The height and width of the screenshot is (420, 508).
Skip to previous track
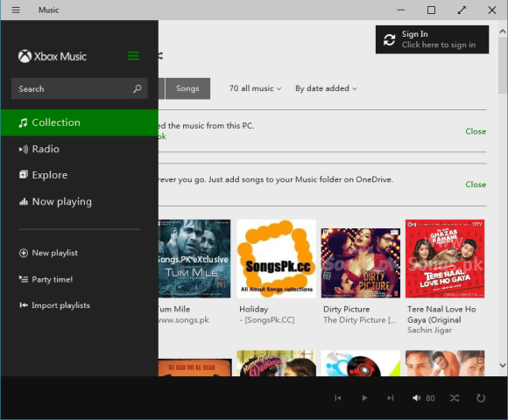[338, 398]
